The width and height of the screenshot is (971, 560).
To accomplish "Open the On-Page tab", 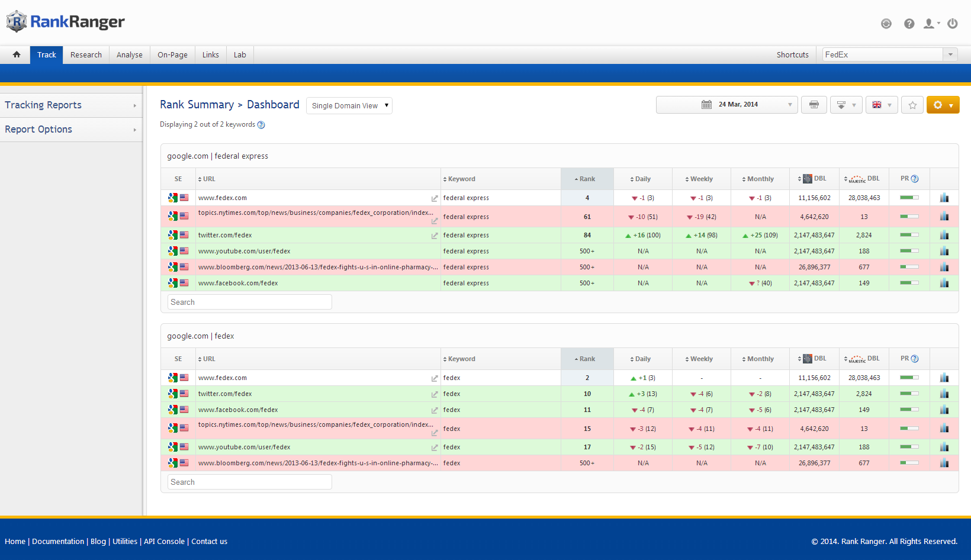I will (x=172, y=54).
